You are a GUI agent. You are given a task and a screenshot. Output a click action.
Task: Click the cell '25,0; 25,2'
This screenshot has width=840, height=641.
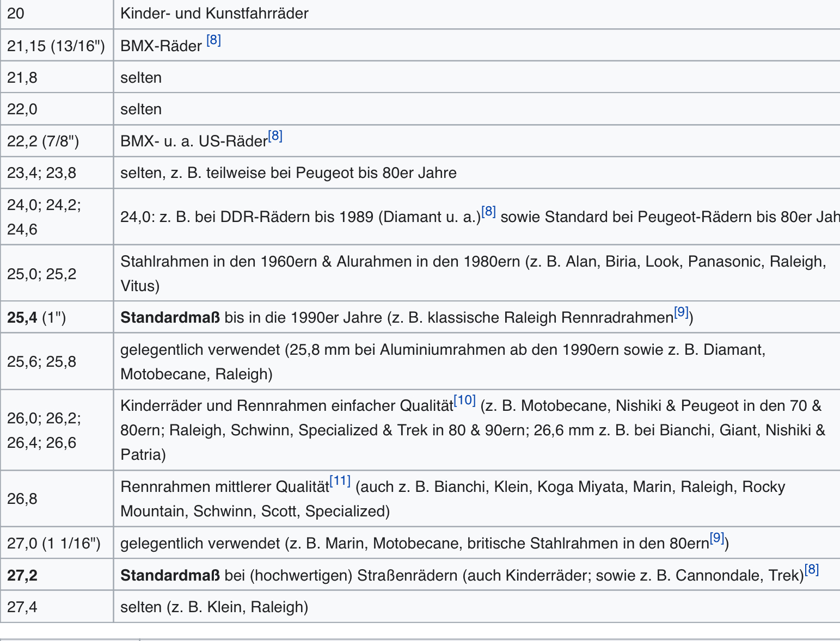[x=57, y=273]
